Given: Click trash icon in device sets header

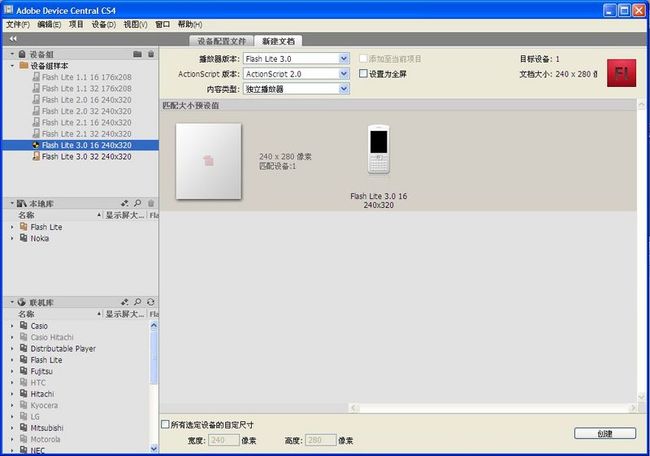Looking at the screenshot, I should coord(151,54).
